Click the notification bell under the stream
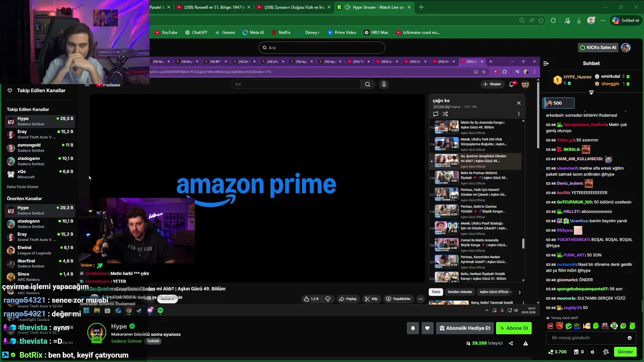This screenshot has height=362, width=644. click(413, 328)
